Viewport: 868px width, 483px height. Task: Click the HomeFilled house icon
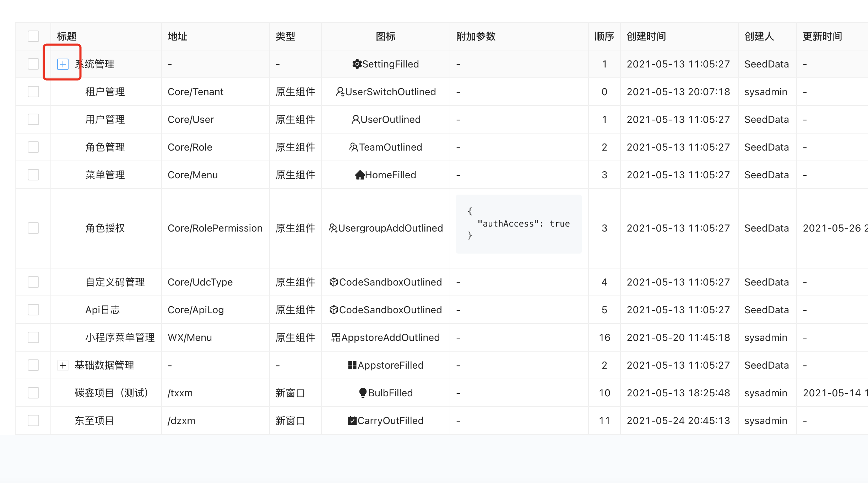360,175
